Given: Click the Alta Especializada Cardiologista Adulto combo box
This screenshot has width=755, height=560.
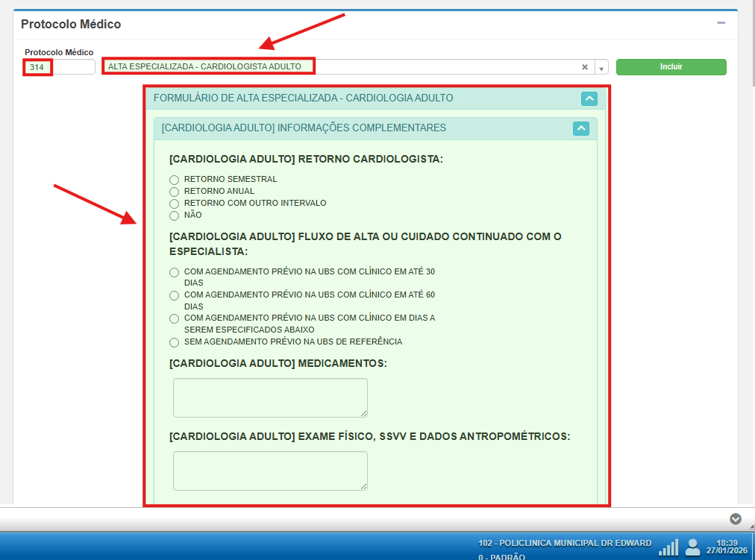Looking at the screenshot, I should 339,67.
